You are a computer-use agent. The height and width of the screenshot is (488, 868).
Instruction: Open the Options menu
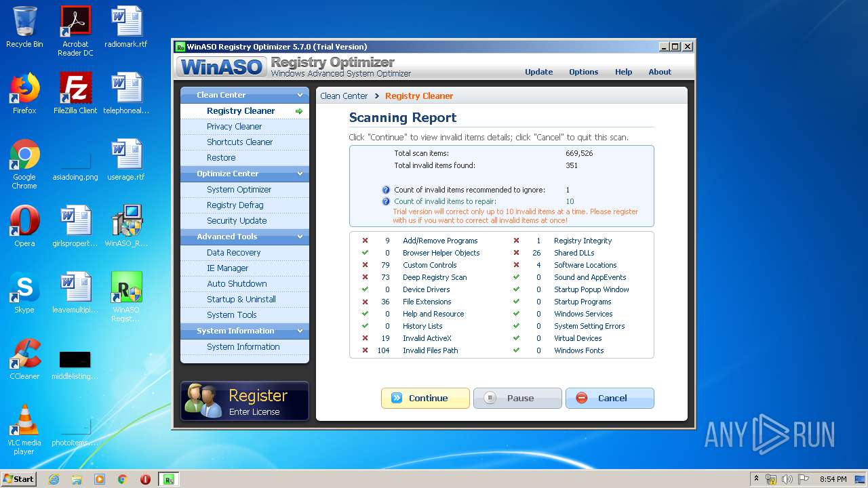click(584, 72)
